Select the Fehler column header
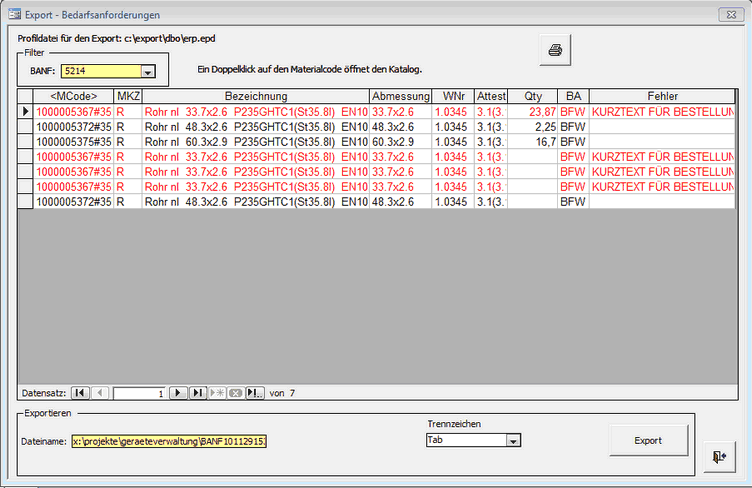 (x=662, y=96)
